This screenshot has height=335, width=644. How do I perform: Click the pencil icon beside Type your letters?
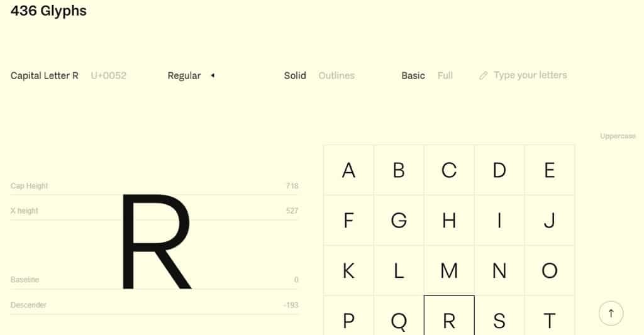tap(484, 75)
